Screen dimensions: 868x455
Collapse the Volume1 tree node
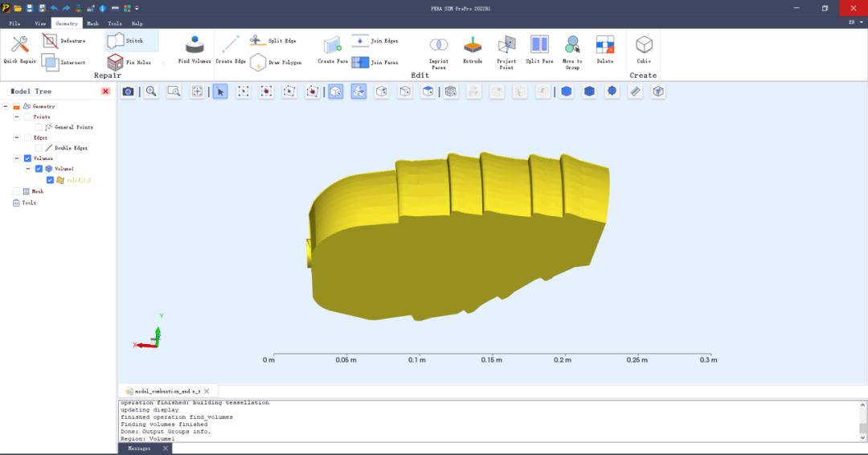pos(27,169)
